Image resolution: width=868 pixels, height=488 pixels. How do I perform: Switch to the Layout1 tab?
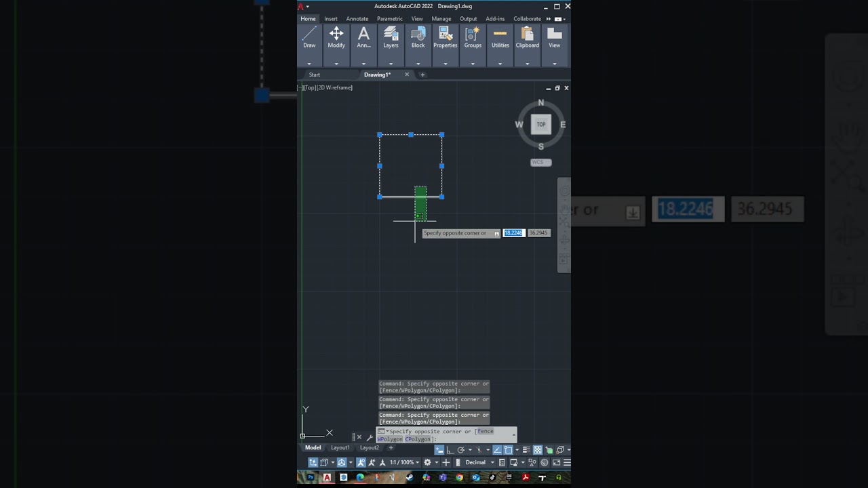[340, 448]
